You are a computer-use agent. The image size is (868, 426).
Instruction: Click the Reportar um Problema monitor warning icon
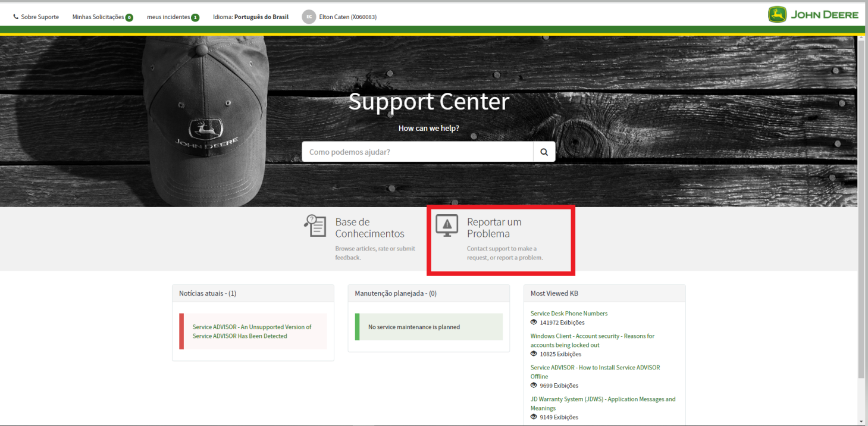pyautogui.click(x=447, y=225)
